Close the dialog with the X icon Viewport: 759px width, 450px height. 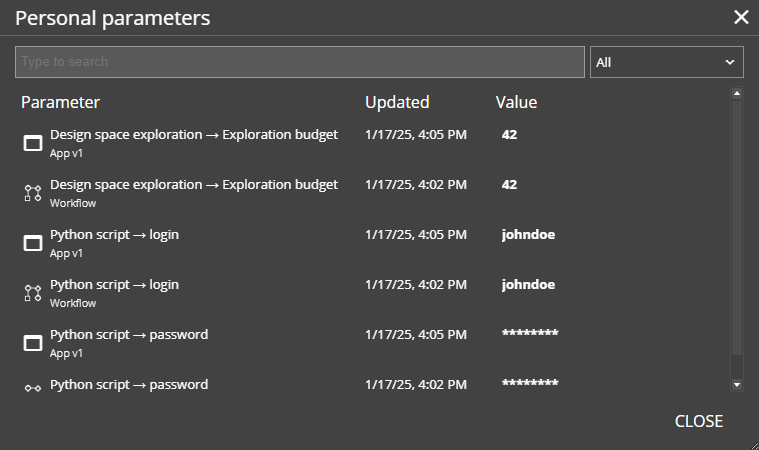click(x=741, y=17)
